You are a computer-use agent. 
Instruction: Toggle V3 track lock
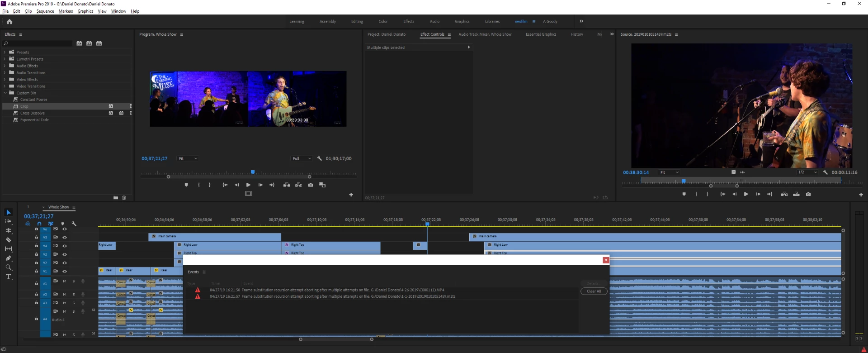pos(37,254)
